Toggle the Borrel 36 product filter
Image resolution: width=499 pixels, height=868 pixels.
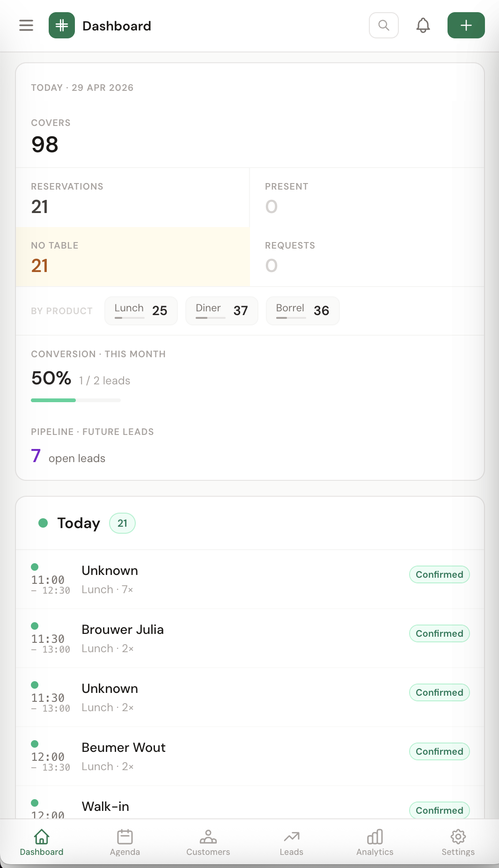[302, 310]
